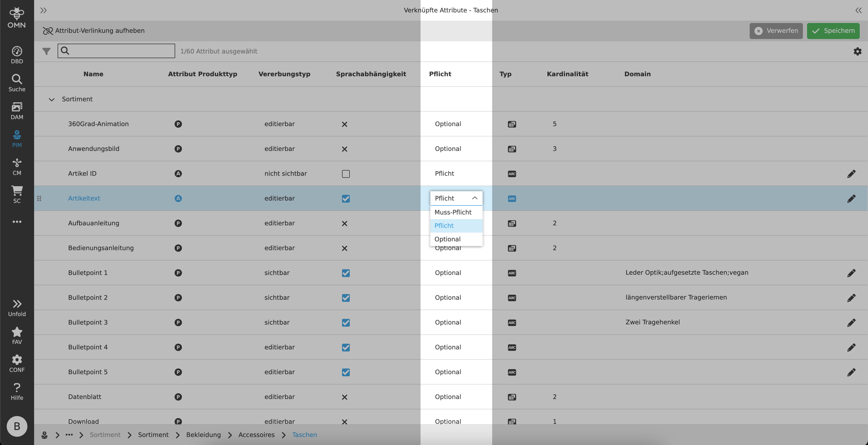Click Attribut-Verlinkung aufheben unlink icon

click(x=48, y=31)
